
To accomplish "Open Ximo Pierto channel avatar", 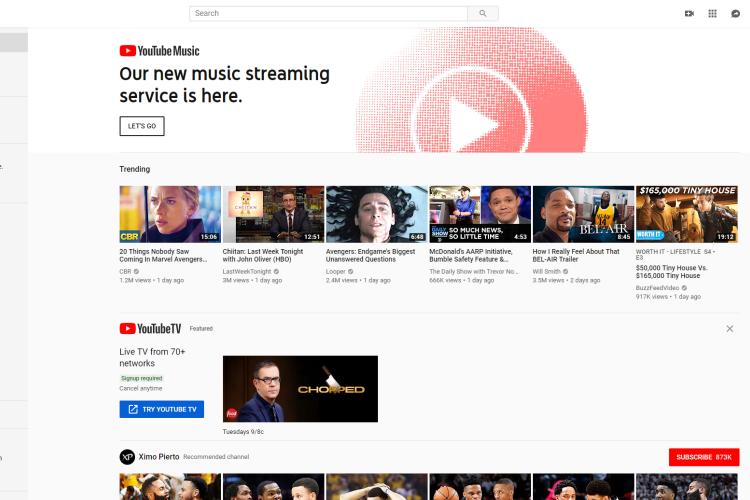I will click(x=127, y=457).
